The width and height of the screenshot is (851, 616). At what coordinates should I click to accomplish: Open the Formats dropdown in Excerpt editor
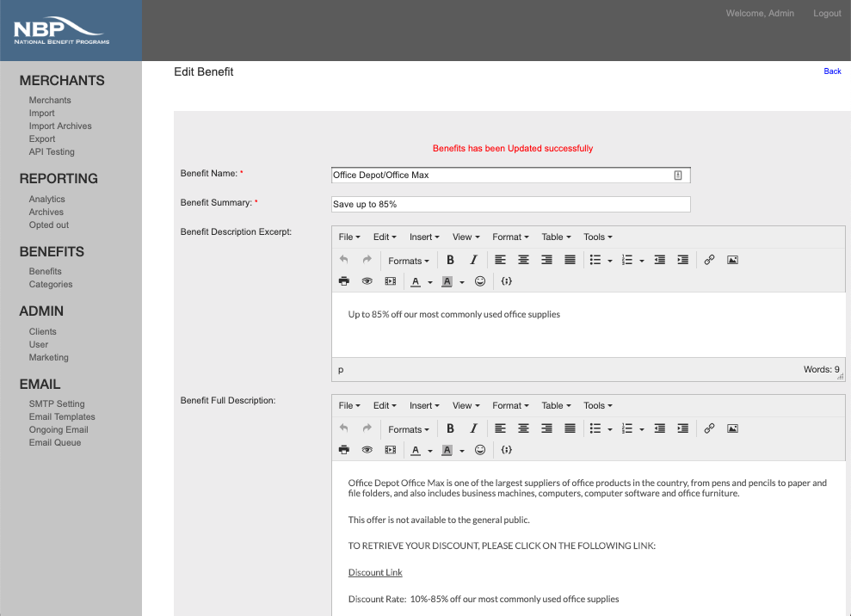(x=408, y=261)
